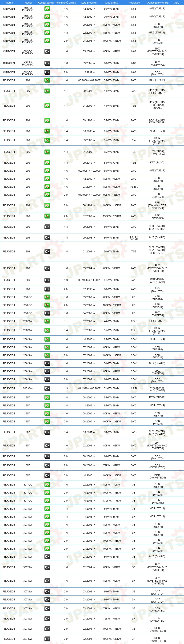The width and height of the screenshot is (184, 644).
Task: Click ON diesel icon in Citroen RHY (DW10TD) row
Action: (47, 72)
